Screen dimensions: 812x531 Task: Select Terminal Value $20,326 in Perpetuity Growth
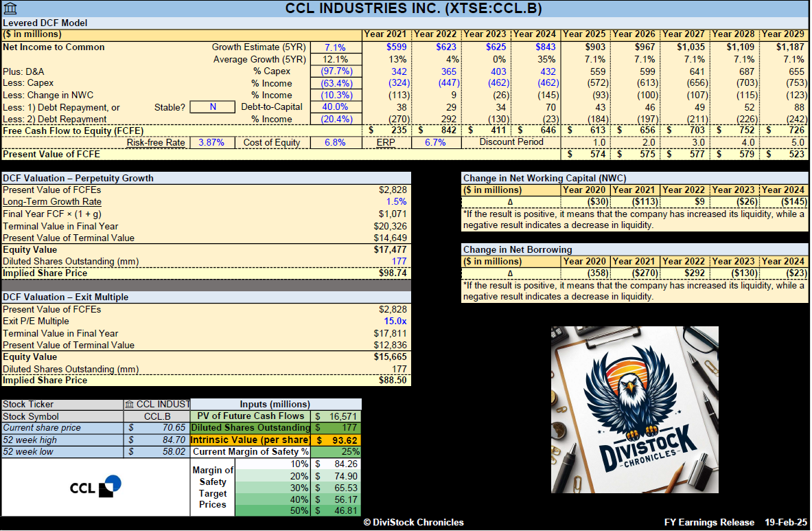coord(391,226)
